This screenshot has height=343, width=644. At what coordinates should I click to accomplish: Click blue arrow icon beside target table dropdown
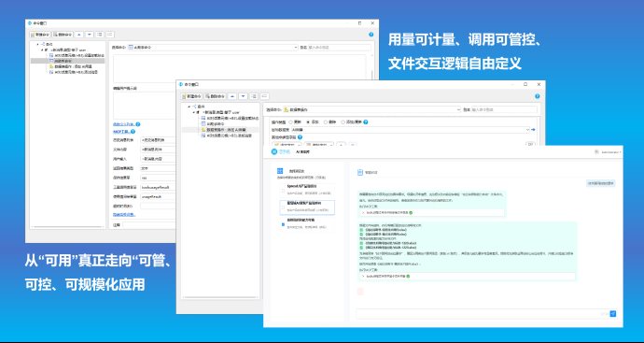coord(533,130)
